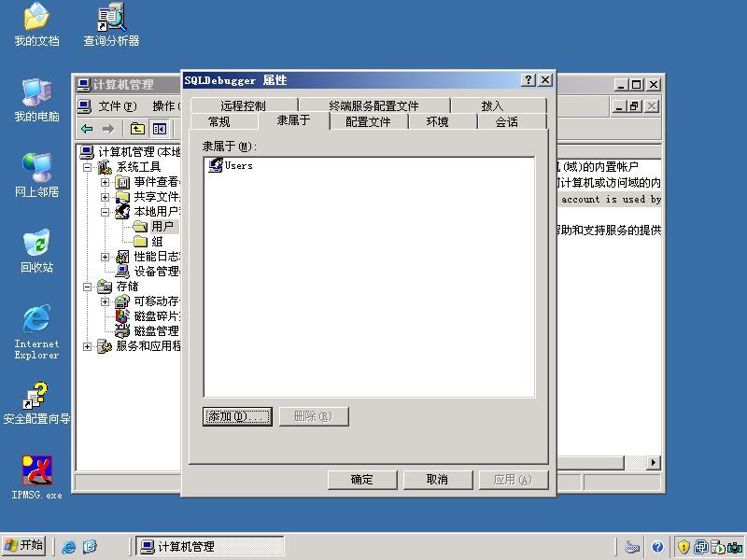Screen dimensions: 747x560
Task: Click the back arrow in 计算机管理 toolbar
Action: [87, 129]
